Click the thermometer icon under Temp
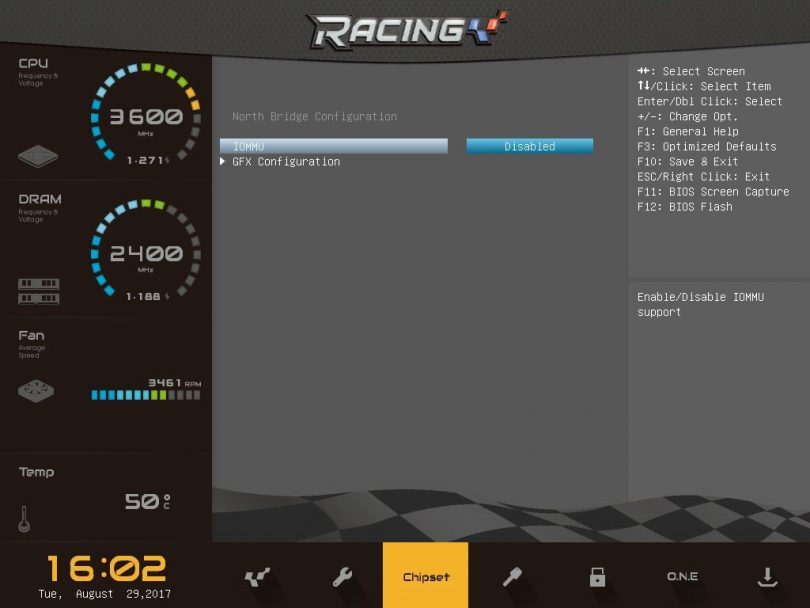 coord(24,518)
